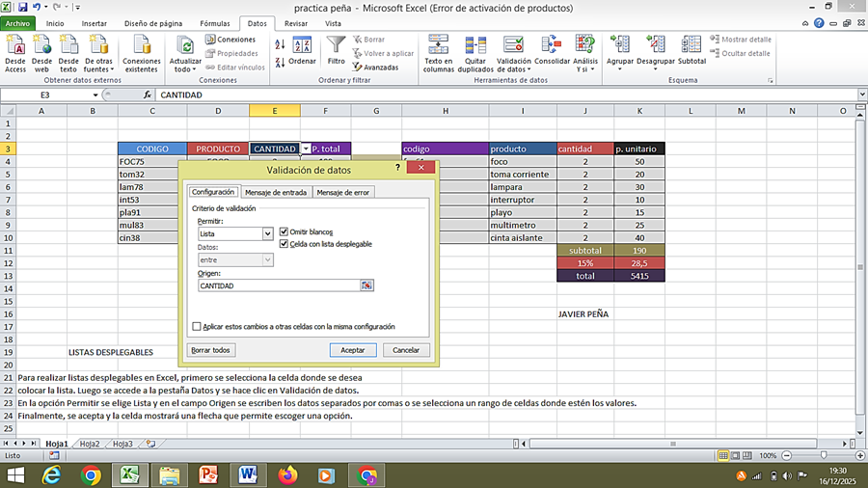Click Quitar duplicados icon
The width and height of the screenshot is (868, 488).
coord(475,46)
